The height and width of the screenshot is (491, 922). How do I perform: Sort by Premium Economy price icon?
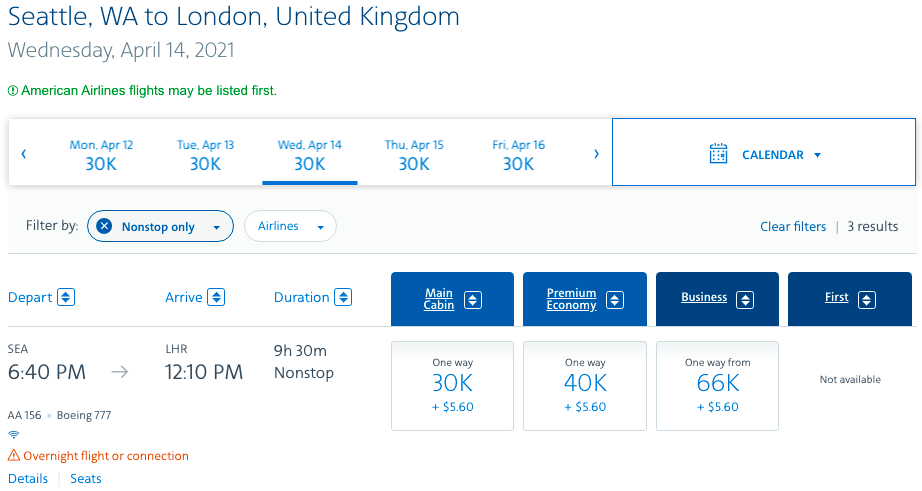click(x=615, y=300)
